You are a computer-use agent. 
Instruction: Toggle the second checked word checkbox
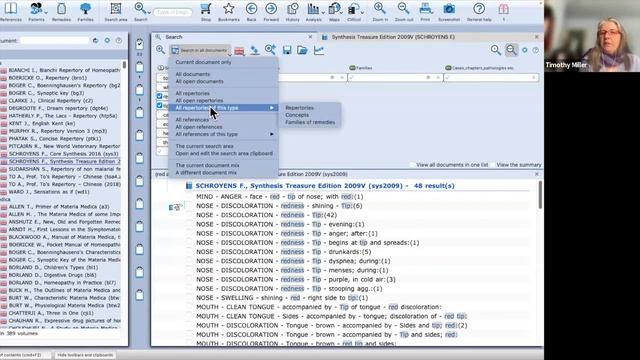pos(160,105)
